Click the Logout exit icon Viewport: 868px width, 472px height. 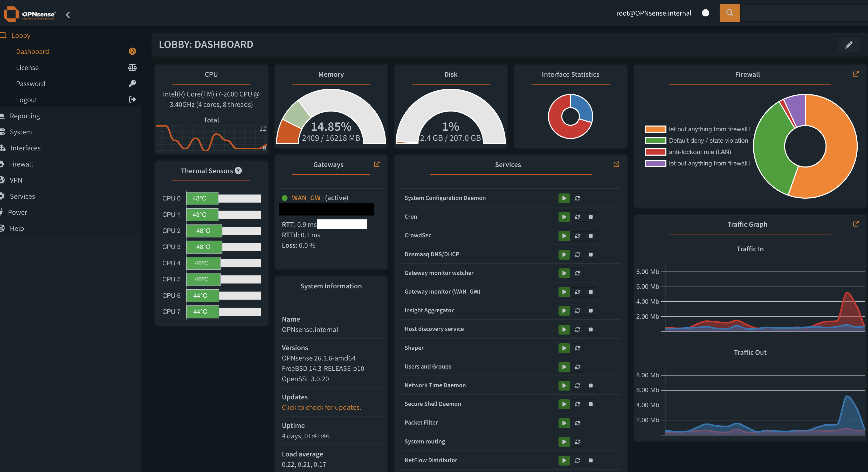tap(132, 99)
